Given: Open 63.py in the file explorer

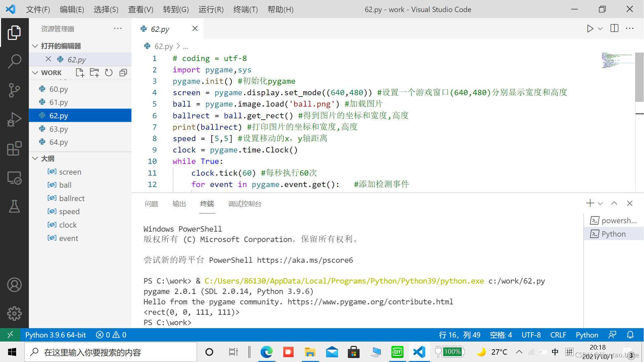Looking at the screenshot, I should 59,129.
